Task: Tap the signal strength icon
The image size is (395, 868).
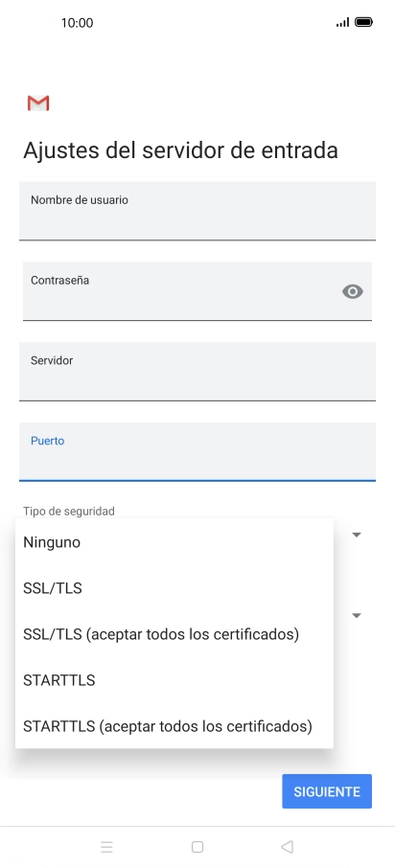Action: click(342, 22)
